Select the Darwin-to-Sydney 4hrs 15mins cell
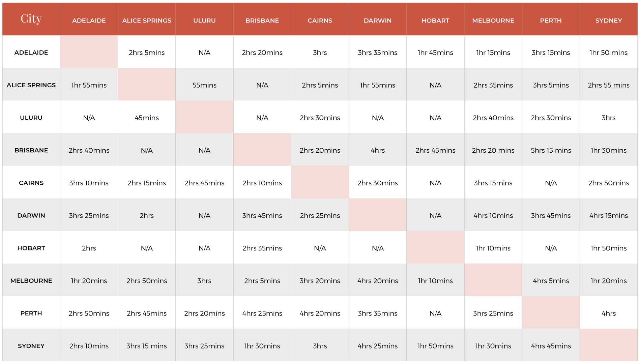Image resolution: width=640 pixels, height=364 pixels. 608,215
